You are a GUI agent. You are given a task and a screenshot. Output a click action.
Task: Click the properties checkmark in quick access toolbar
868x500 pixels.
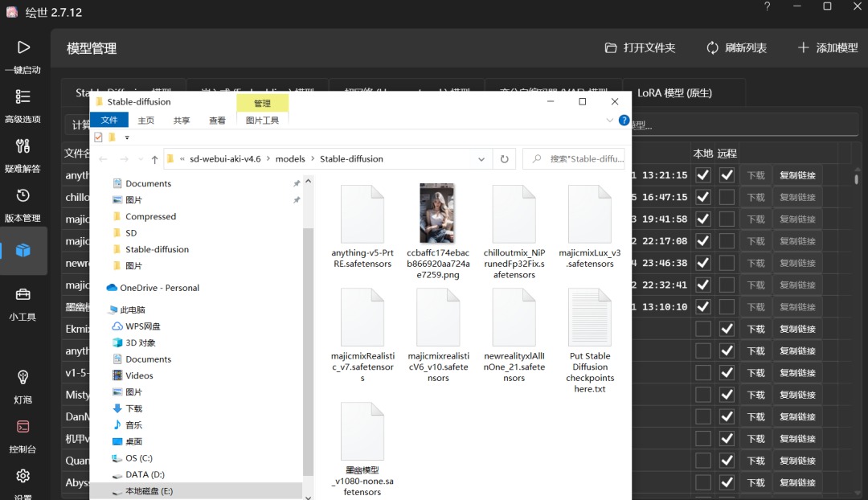pos(99,137)
